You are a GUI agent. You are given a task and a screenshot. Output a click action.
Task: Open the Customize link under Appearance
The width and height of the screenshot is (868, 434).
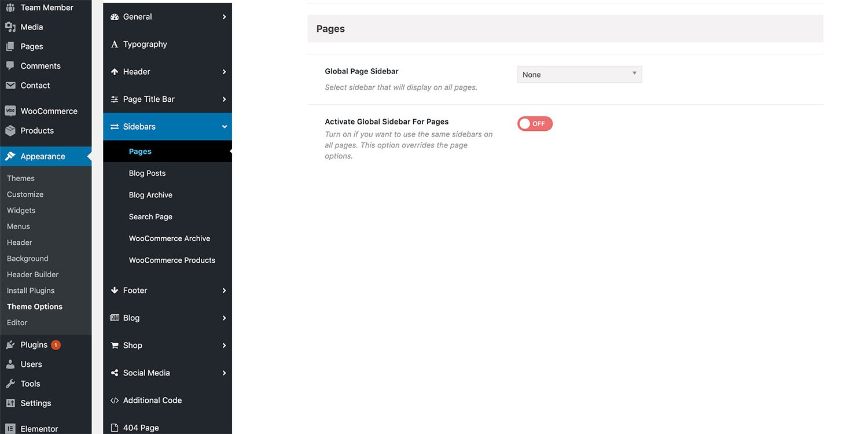click(x=25, y=194)
